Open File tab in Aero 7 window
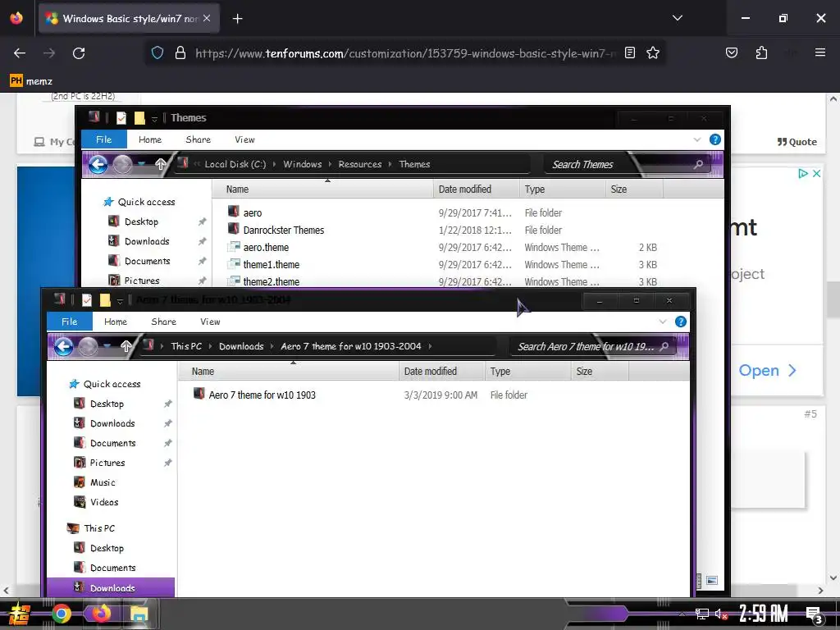840x630 pixels. coord(70,322)
